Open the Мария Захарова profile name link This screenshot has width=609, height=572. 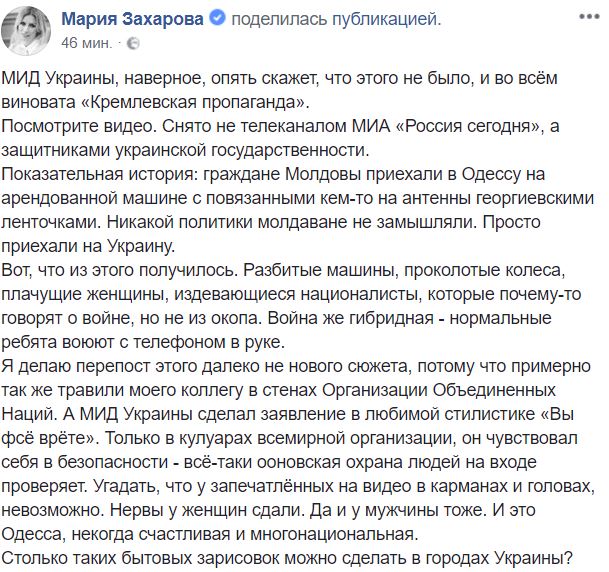point(132,19)
